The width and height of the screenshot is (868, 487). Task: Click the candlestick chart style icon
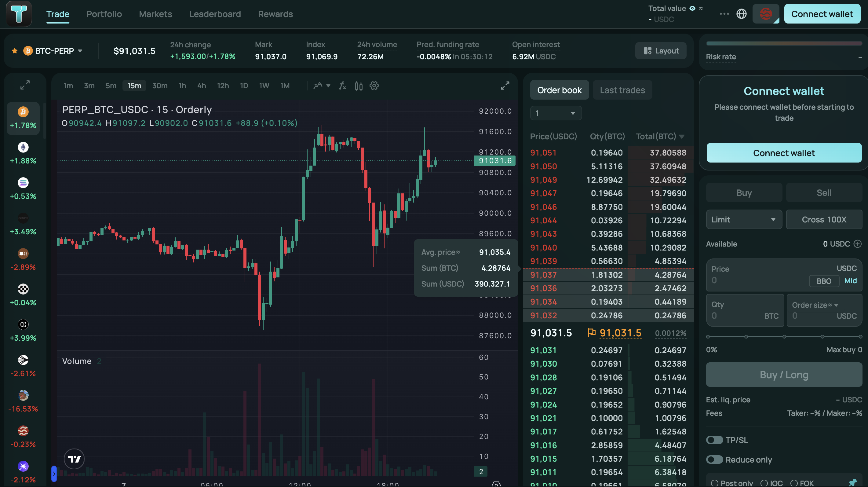tap(359, 86)
